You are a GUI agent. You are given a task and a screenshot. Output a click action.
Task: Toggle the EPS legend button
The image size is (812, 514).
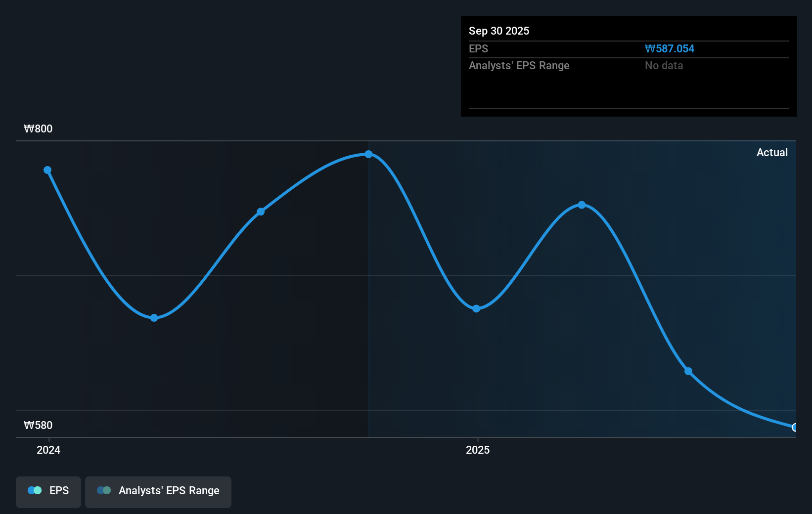[48, 492]
